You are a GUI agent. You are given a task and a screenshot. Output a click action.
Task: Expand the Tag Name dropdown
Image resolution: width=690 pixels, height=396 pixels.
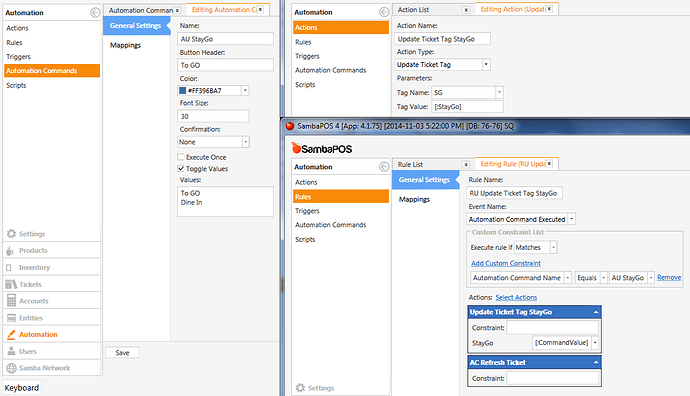pos(499,92)
